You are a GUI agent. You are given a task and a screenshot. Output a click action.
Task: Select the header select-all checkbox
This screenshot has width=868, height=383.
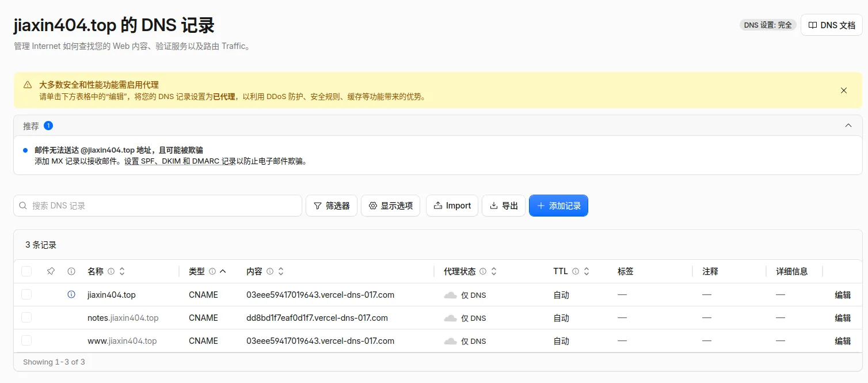[x=26, y=271]
